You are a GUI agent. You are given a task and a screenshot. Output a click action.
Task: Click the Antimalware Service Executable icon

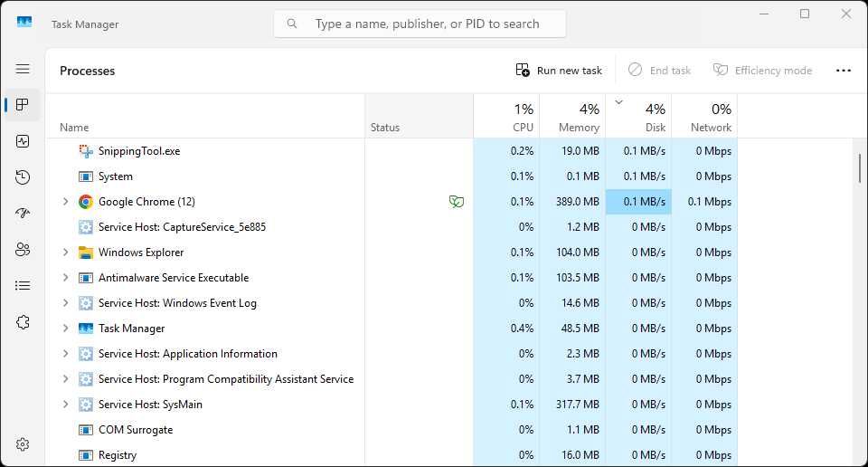[x=85, y=278]
